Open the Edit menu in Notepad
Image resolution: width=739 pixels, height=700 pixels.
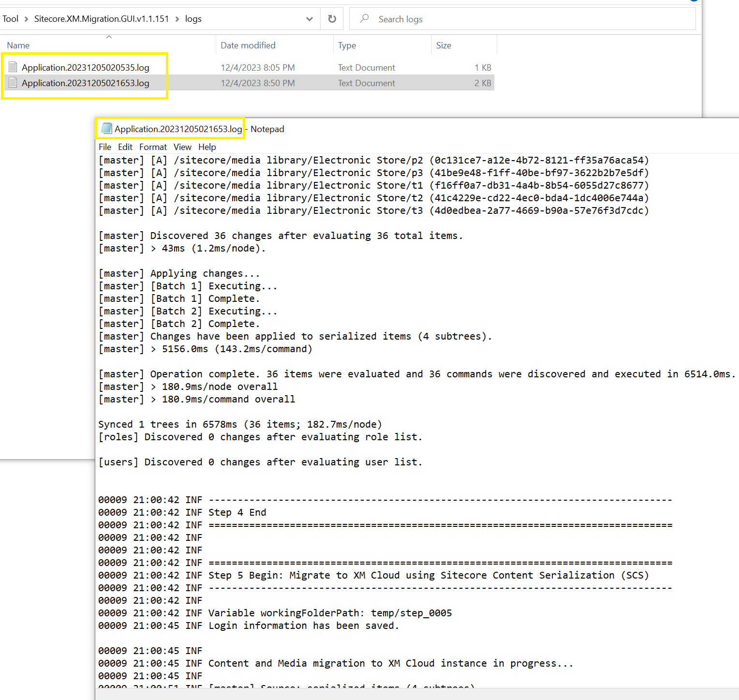coord(125,147)
